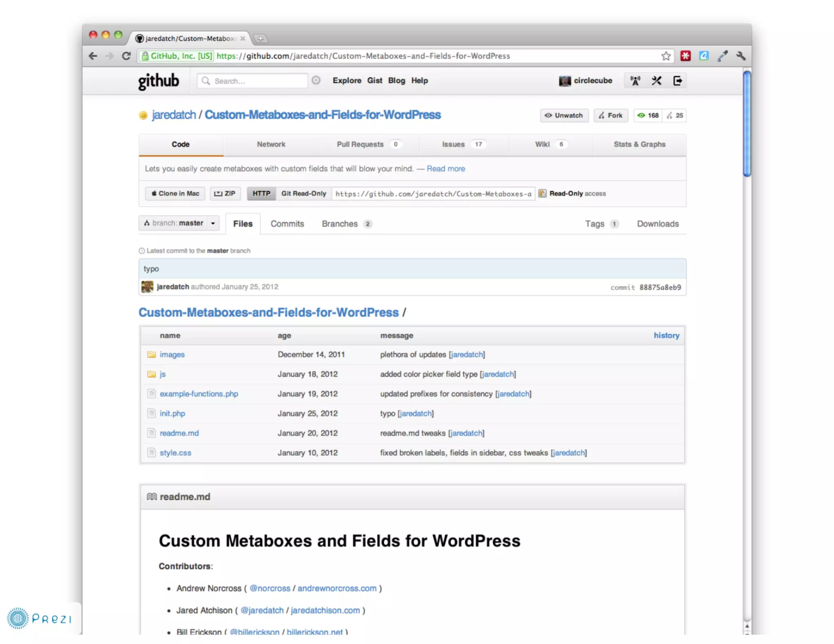Toggle Unwatch on the repository
Screen dimensions: 834x644
tap(564, 116)
